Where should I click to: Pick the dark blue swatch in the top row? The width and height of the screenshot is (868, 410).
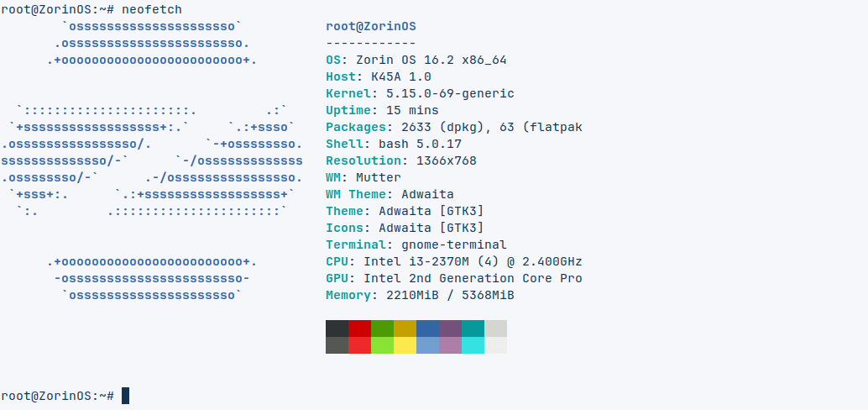tap(428, 329)
